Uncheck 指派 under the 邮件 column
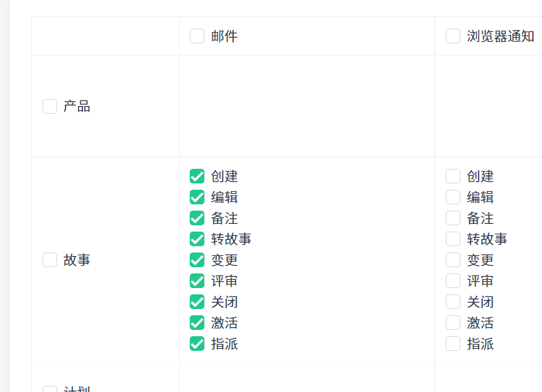542x392 pixels. coord(197,344)
